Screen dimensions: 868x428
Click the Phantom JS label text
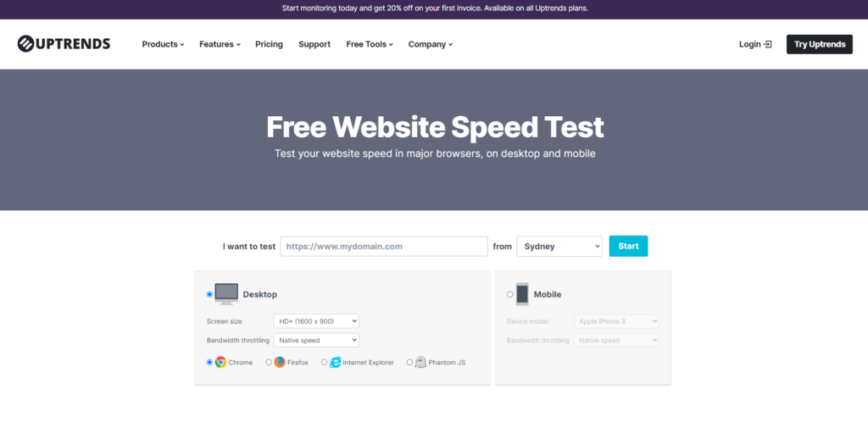[447, 363]
